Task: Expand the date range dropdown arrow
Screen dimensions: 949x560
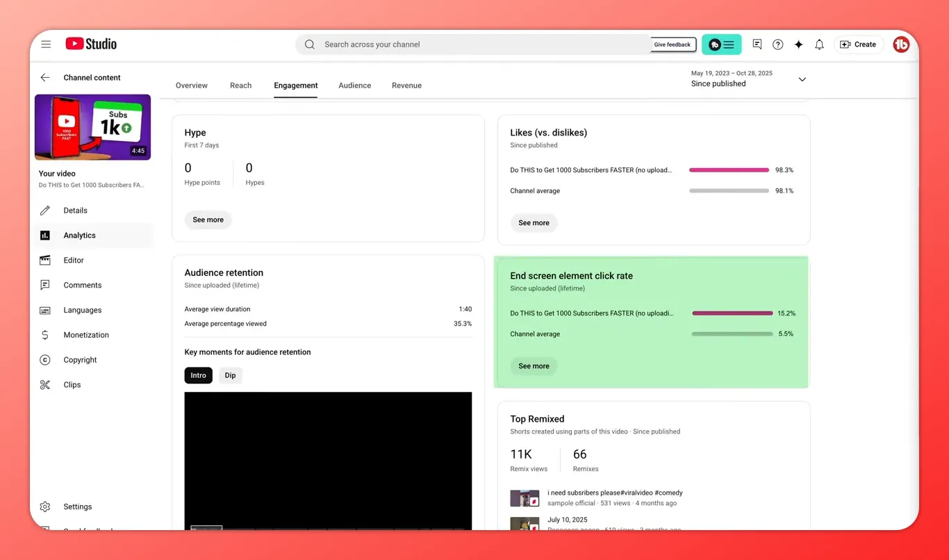Action: click(x=802, y=79)
